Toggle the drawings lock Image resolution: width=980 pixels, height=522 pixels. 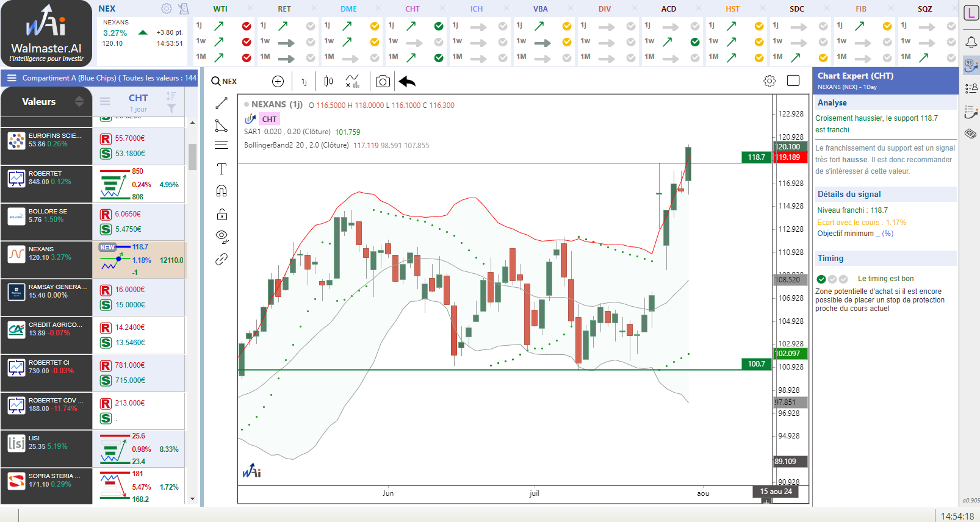click(x=222, y=214)
